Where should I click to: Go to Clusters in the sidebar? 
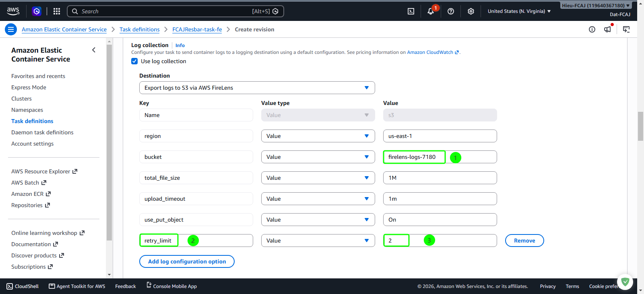[x=21, y=99]
